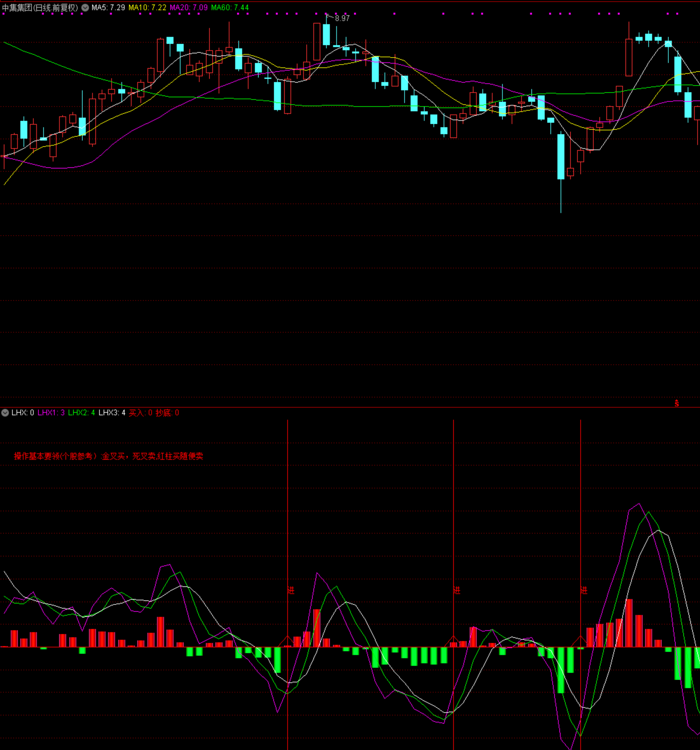Select the MA5: 7.29 label
The image size is (700, 750).
tap(108, 8)
